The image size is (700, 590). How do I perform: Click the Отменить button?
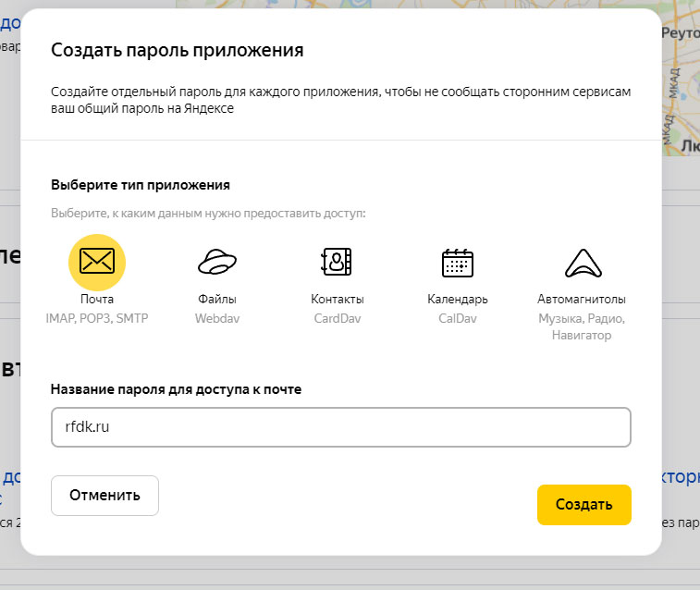tap(104, 496)
